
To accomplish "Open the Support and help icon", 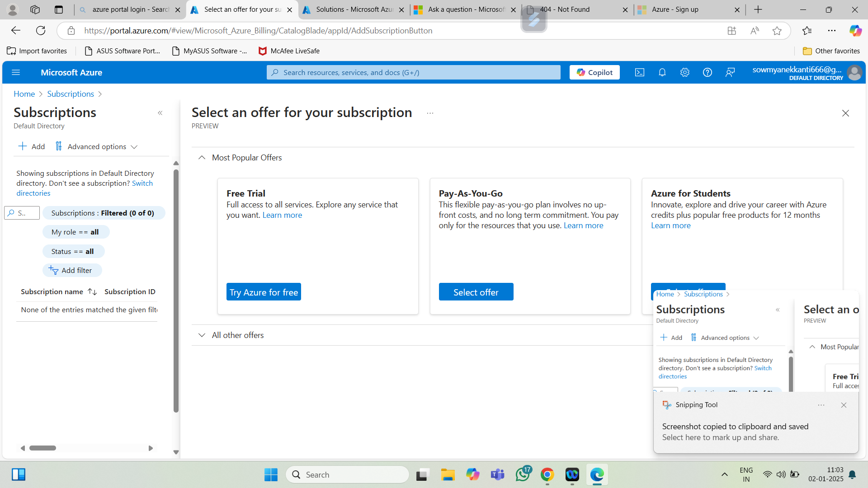I will point(708,72).
